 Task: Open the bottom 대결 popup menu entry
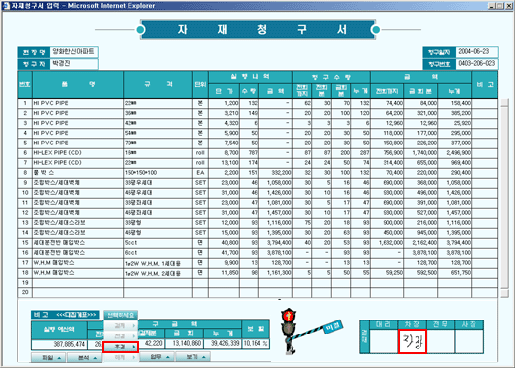pos(120,357)
